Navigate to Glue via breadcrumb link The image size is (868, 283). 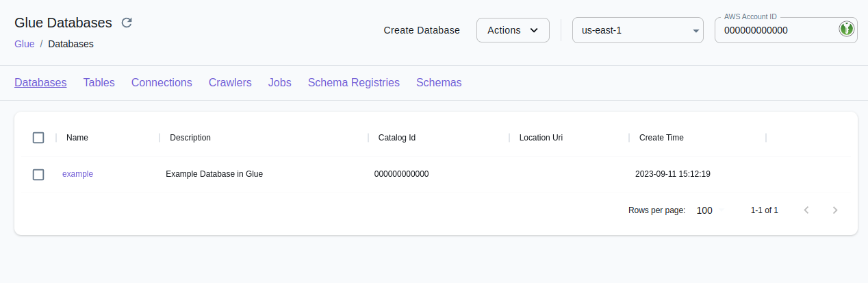click(25, 44)
